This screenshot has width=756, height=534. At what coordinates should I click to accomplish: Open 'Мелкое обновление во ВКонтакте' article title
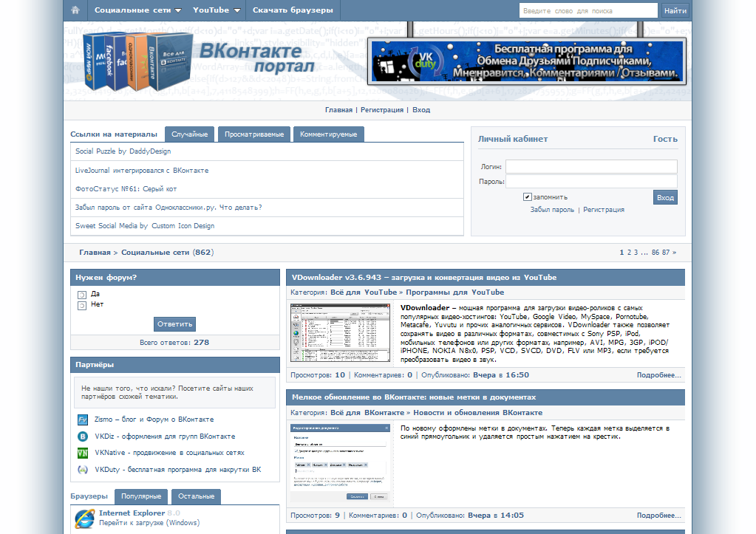pos(414,397)
